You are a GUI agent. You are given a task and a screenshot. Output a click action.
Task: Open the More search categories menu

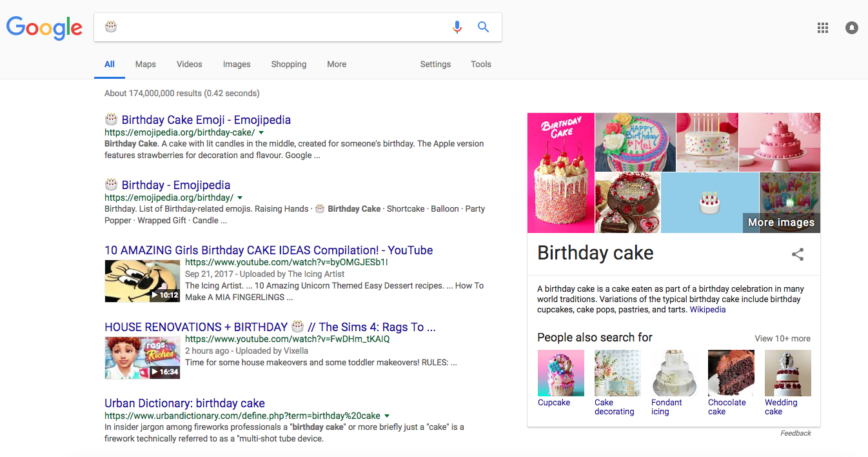337,65
